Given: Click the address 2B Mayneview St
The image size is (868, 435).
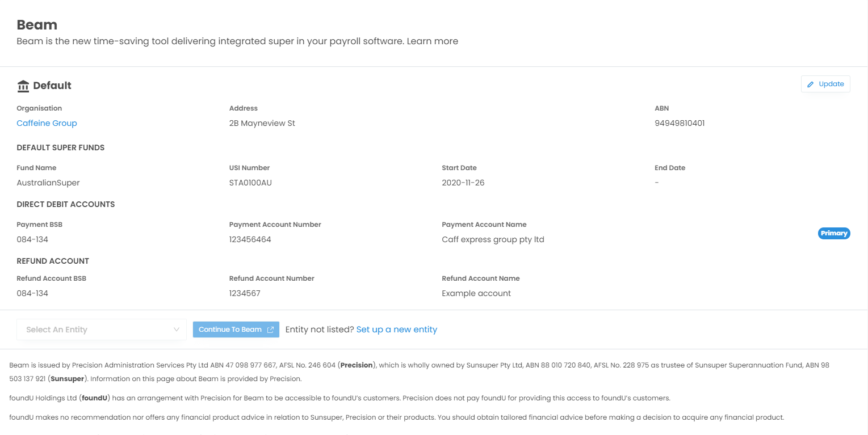Looking at the screenshot, I should (262, 123).
